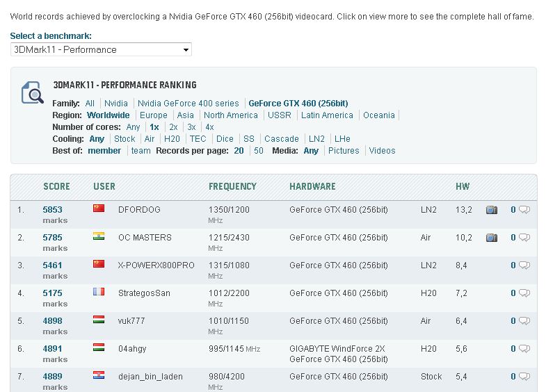
Task: Open the 4891 marks score
Action: [52, 349]
